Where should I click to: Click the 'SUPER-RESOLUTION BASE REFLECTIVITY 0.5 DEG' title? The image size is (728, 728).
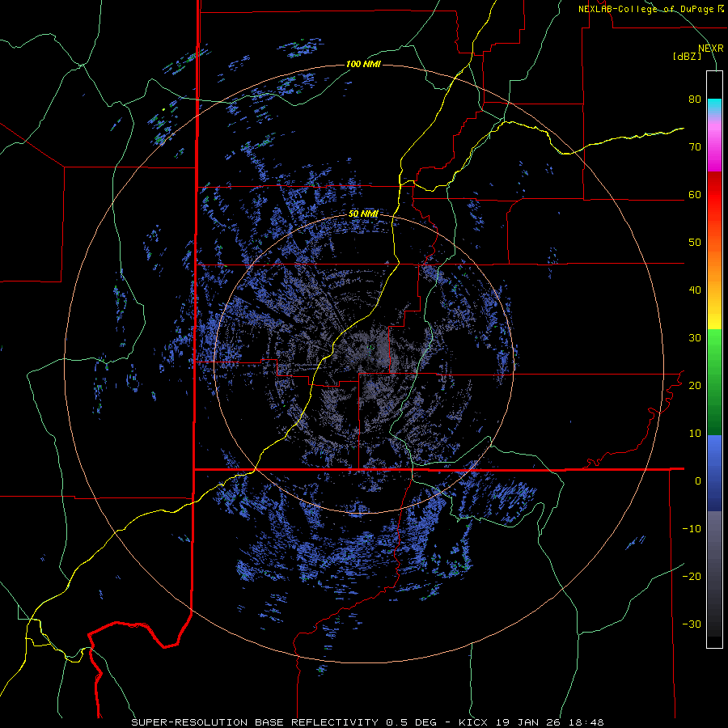point(284,722)
